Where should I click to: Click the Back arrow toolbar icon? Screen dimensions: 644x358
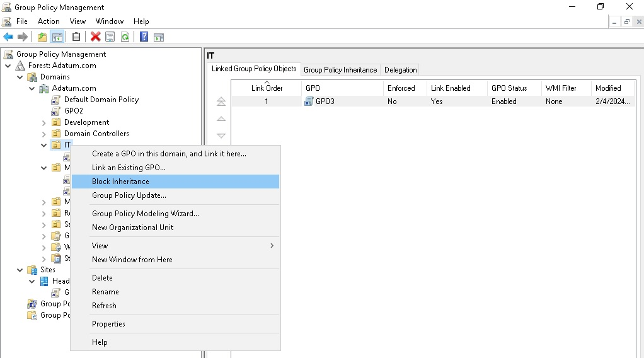(8, 37)
